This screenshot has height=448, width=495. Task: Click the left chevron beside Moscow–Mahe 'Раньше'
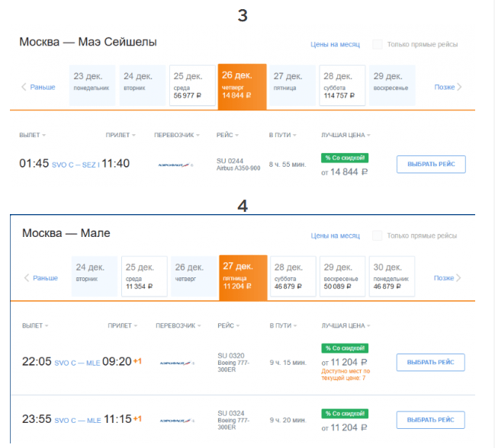(24, 87)
